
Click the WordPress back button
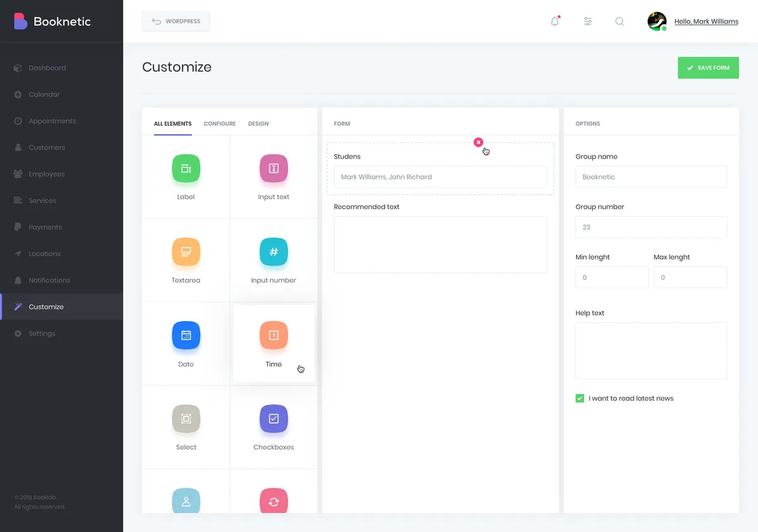[x=176, y=21]
